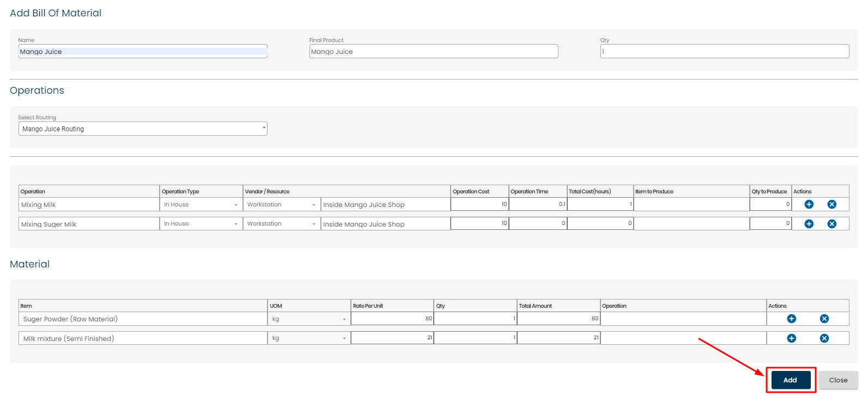Click Item to Produce field for Mixing Suger Milk
868x396 pixels.
[x=691, y=224]
